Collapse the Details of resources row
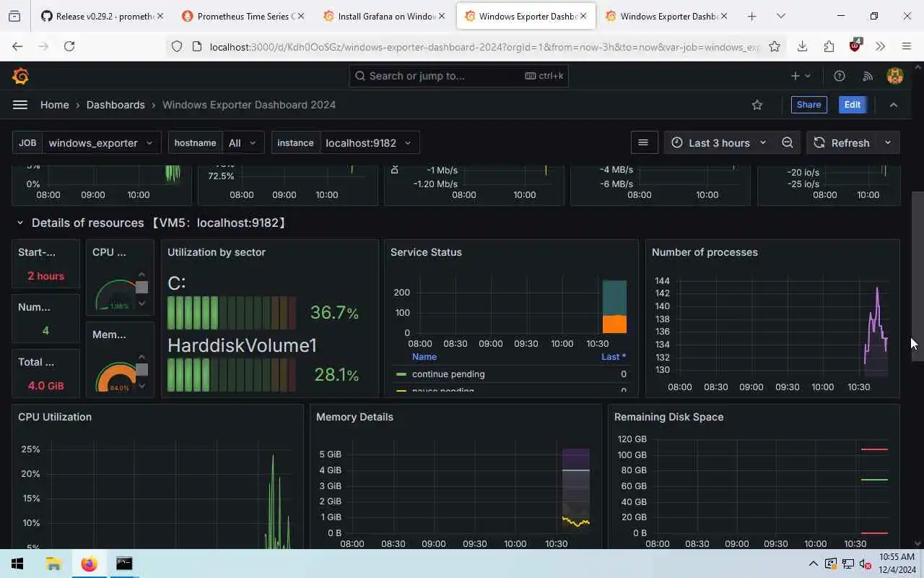 coord(20,223)
